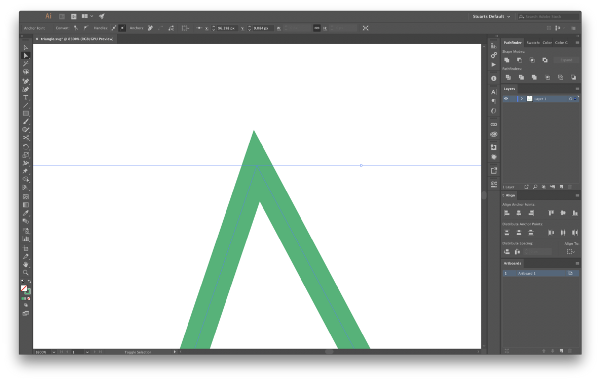Viewport: 600px width, 381px height.
Task: Select the Pen tool
Action: point(26,81)
